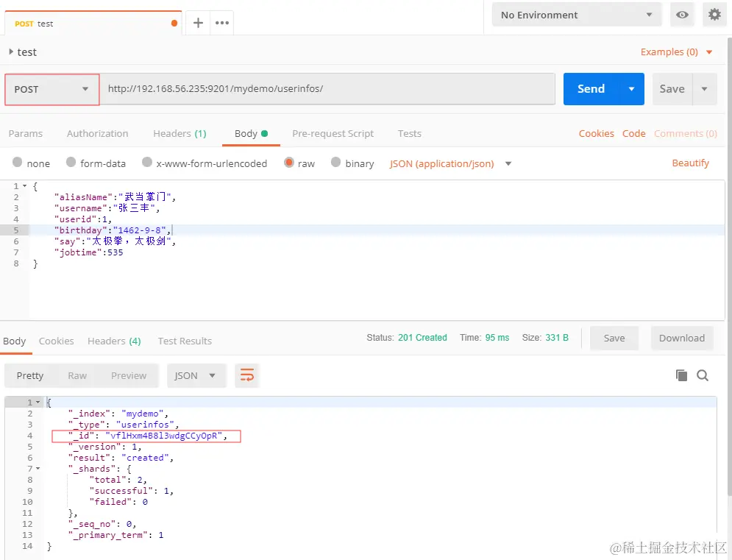Click the "result": "created" response line
The width and height of the screenshot is (732, 560).
[x=121, y=458]
